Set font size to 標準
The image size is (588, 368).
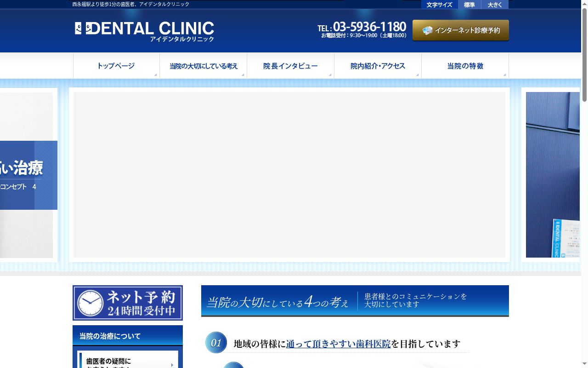pos(469,5)
